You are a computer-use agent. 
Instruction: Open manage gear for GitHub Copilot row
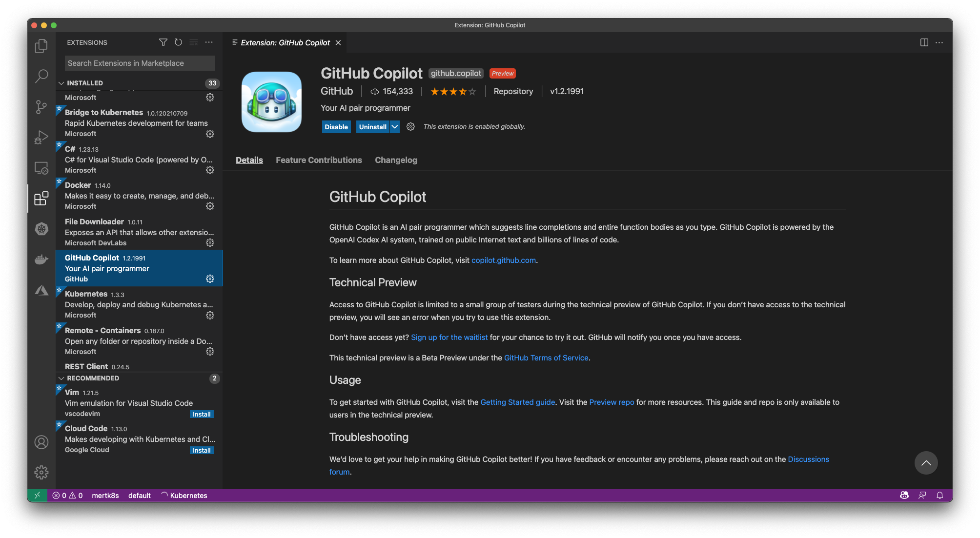[x=210, y=279]
